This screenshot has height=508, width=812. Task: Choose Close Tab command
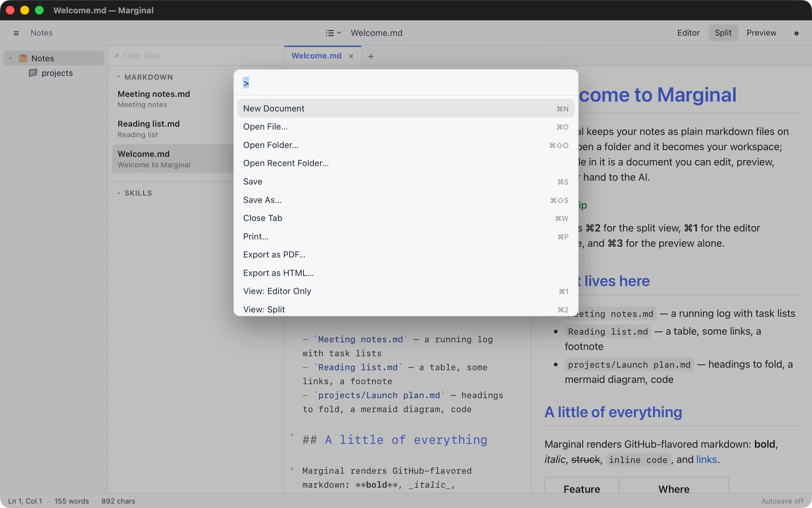coord(406,218)
